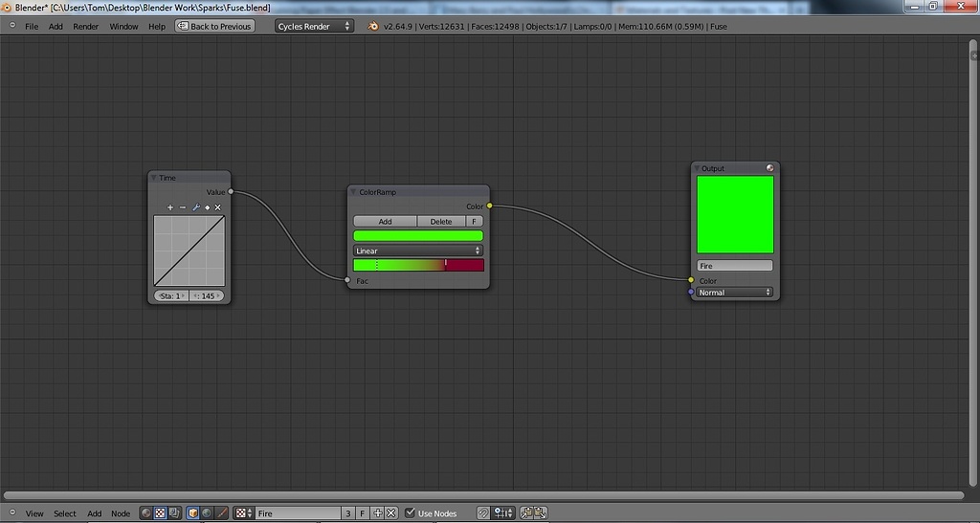The height and width of the screenshot is (523, 980).
Task: Collapse the ColorRamp node using its triangle
Action: click(353, 192)
